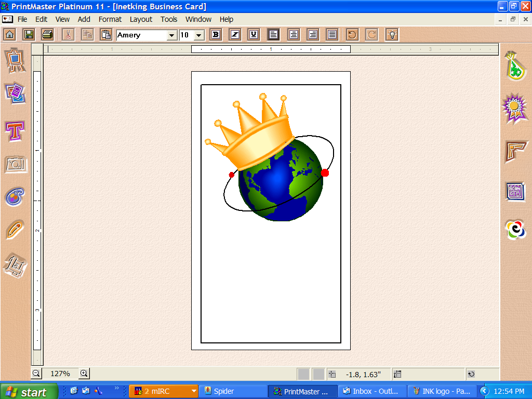532x399 pixels.
Task: Click the letter F headline icon in right sidebar
Action: pyautogui.click(x=516, y=151)
